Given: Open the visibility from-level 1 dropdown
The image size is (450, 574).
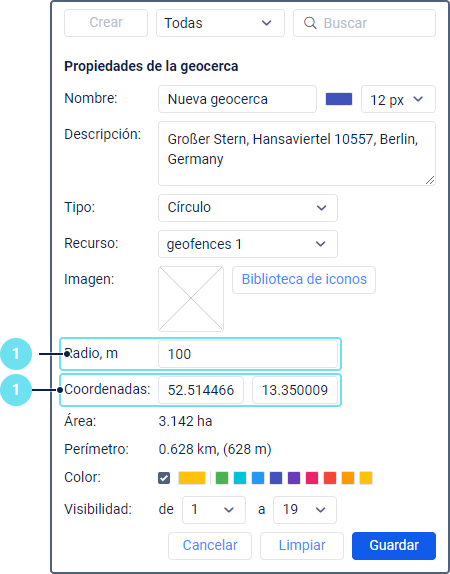Looking at the screenshot, I should 214,510.
